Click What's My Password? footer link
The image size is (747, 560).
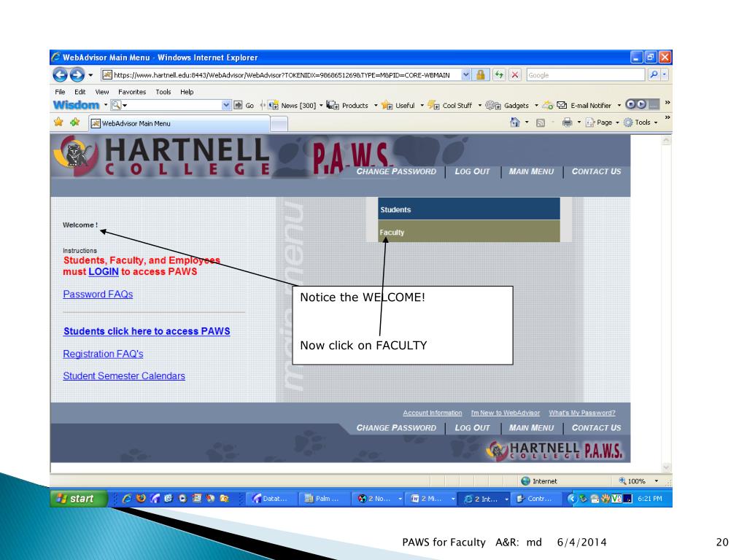pyautogui.click(x=582, y=413)
